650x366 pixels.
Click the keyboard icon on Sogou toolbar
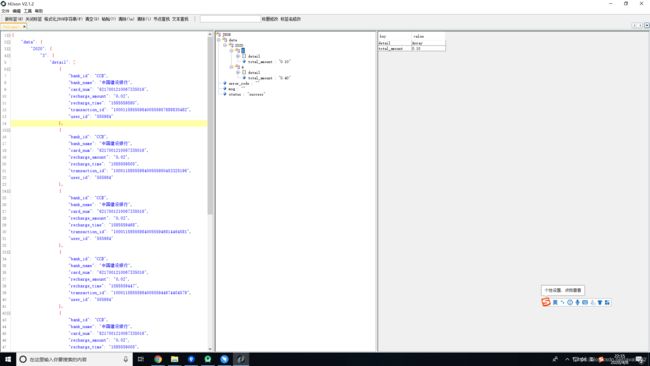pyautogui.click(x=585, y=303)
